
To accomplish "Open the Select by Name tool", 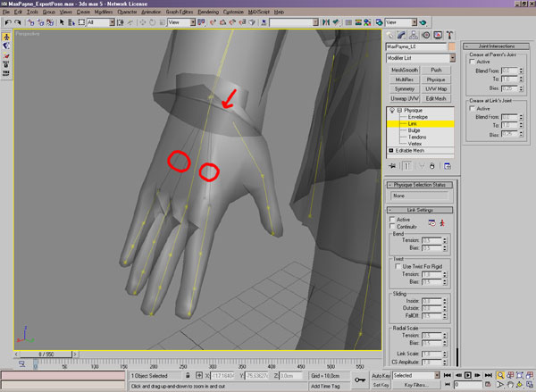I will [71, 22].
